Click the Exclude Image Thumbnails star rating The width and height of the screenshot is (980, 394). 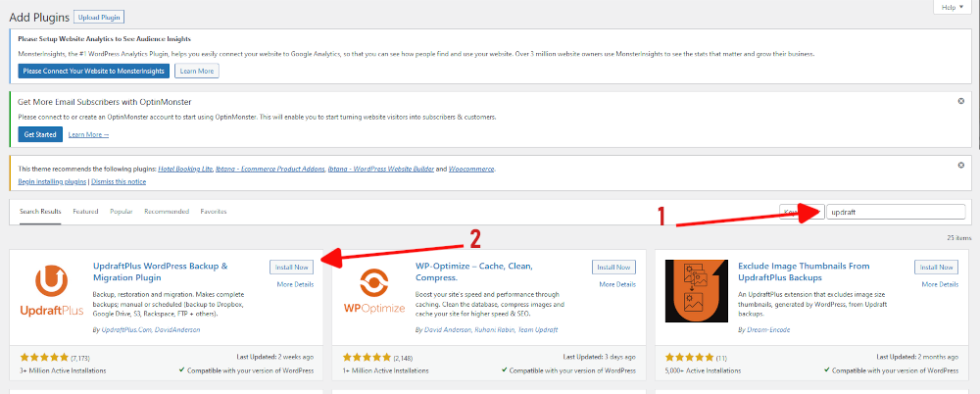(x=689, y=358)
